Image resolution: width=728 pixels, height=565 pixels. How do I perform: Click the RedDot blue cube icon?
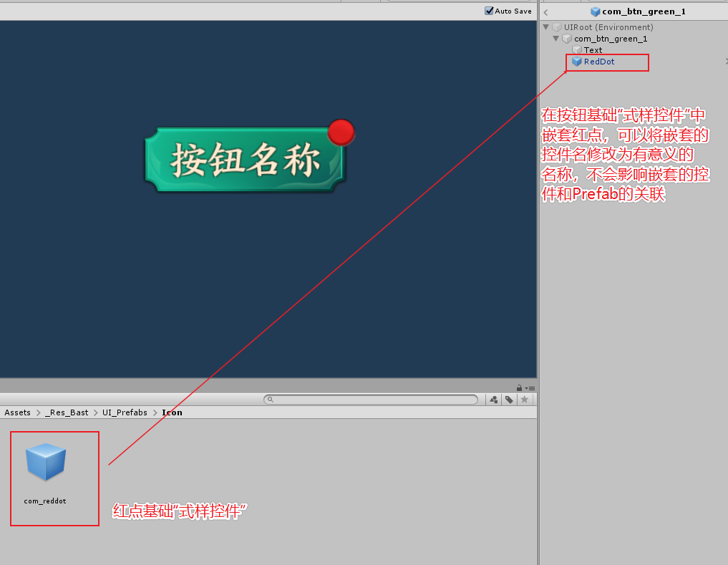tap(577, 62)
